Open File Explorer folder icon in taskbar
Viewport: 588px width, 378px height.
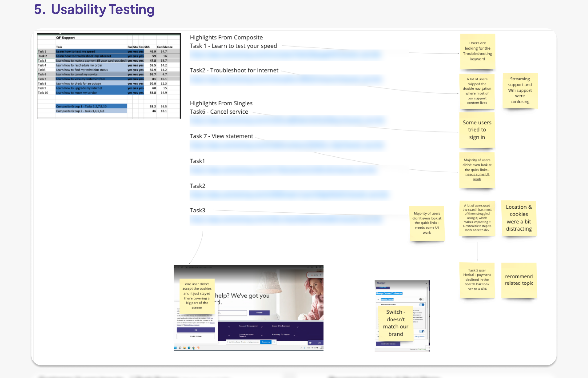click(184, 348)
